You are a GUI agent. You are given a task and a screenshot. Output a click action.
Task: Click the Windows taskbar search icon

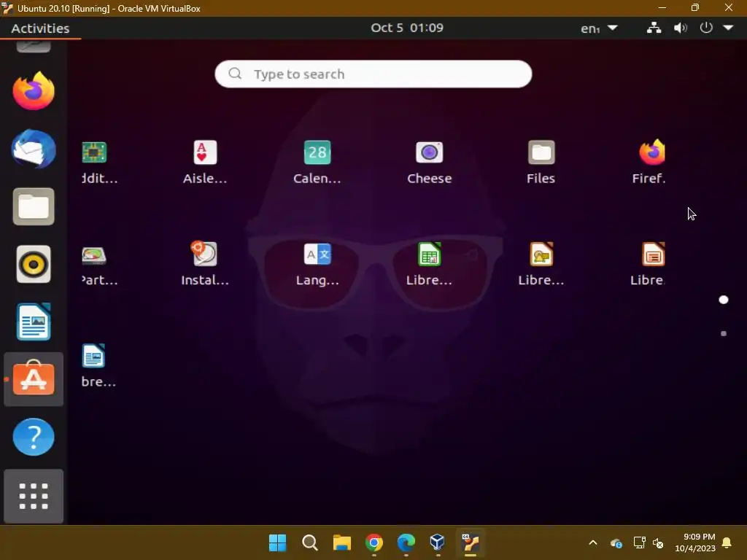[309, 542]
